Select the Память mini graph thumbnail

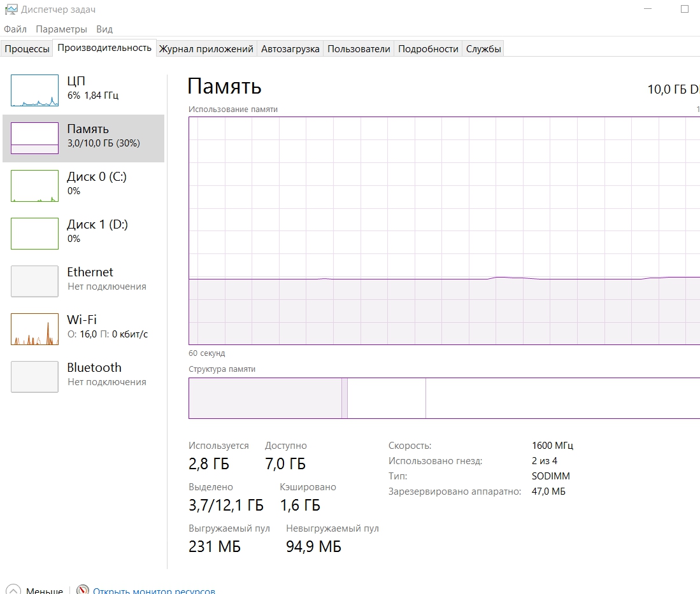(x=34, y=138)
